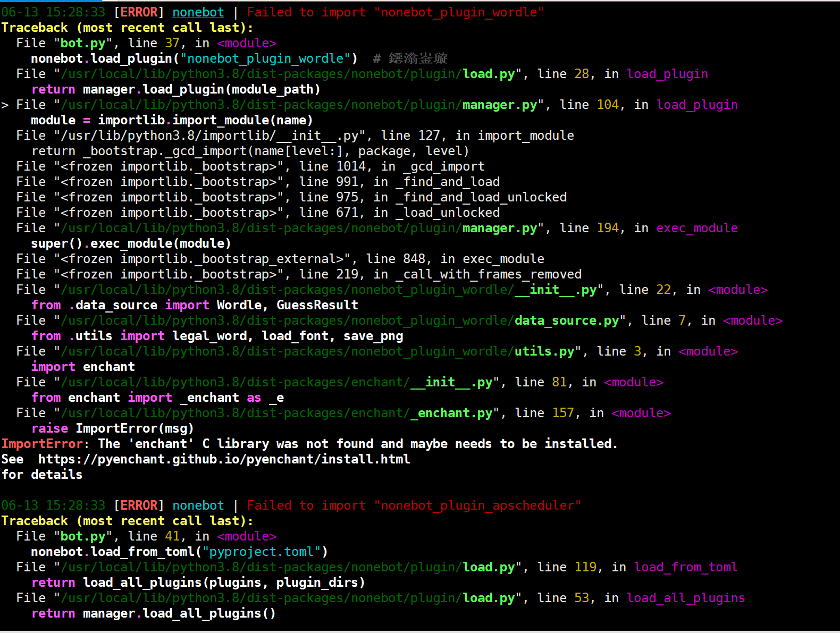
Task: Click the '_find_and_load' line 991 entry
Action: coord(258,182)
